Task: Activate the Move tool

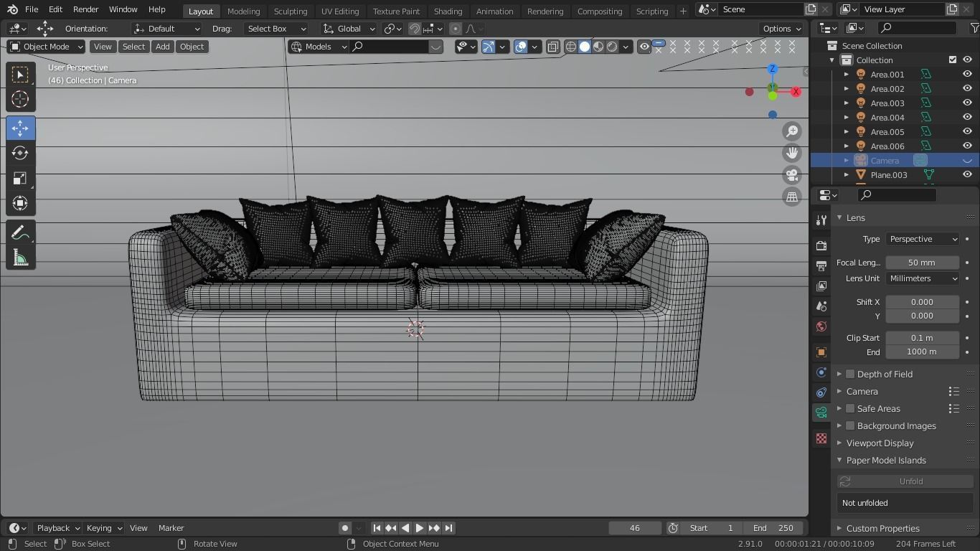Action: point(20,128)
